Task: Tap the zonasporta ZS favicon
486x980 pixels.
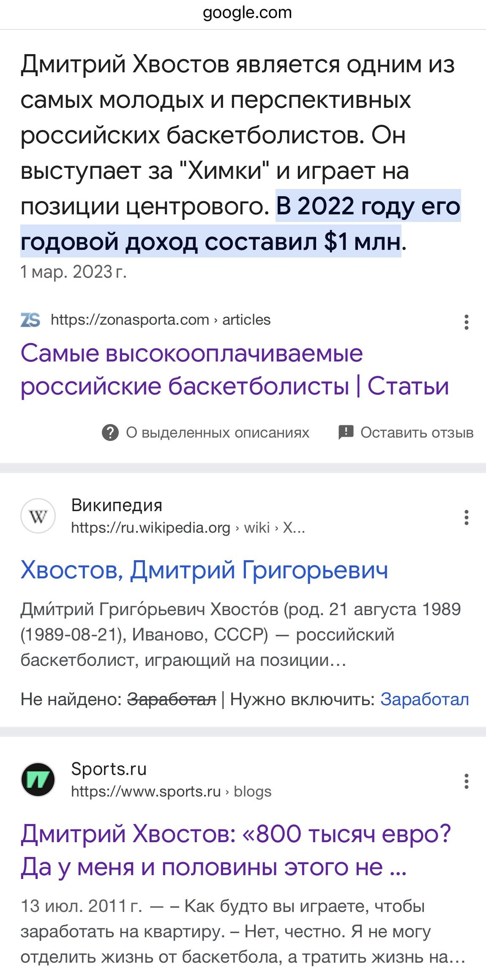Action: tap(30, 320)
